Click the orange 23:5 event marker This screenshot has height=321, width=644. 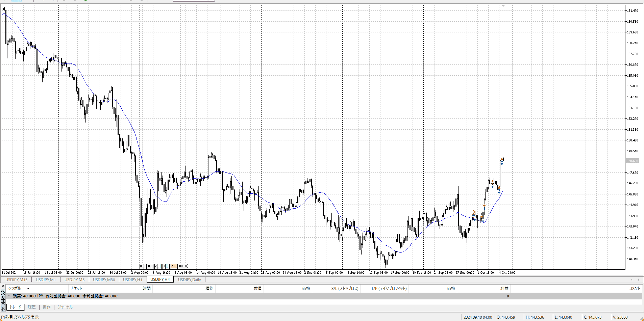[x=174, y=266]
